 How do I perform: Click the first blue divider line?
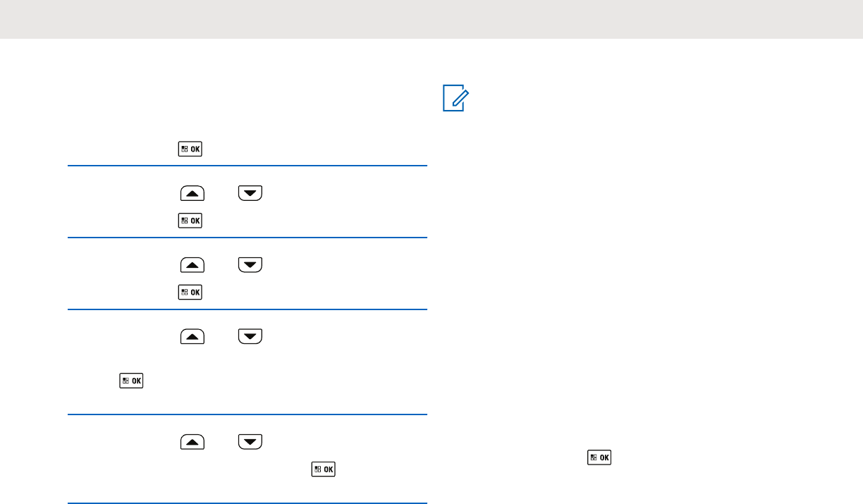tap(247, 166)
